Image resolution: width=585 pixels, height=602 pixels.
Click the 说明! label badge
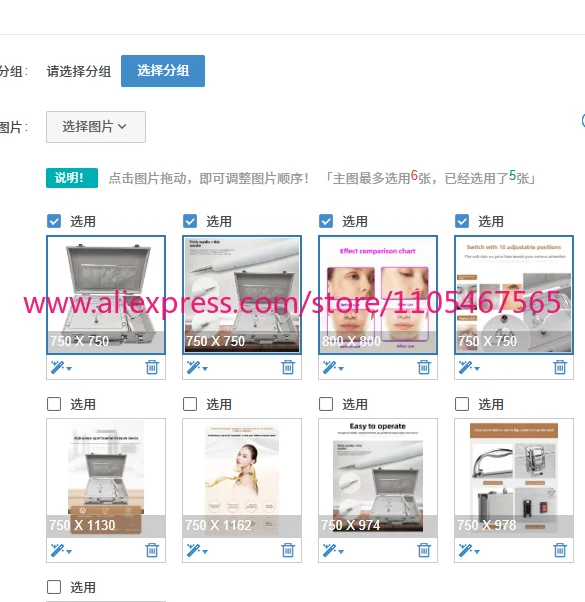point(72,178)
